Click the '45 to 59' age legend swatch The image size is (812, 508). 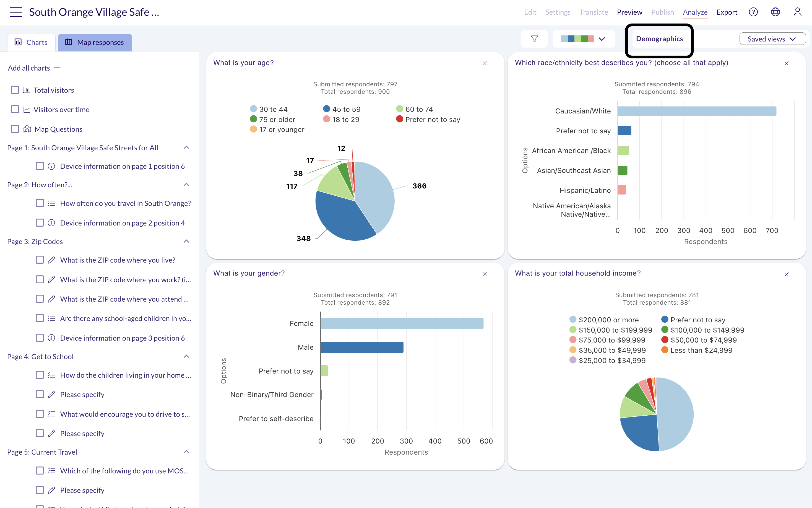tap(326, 109)
